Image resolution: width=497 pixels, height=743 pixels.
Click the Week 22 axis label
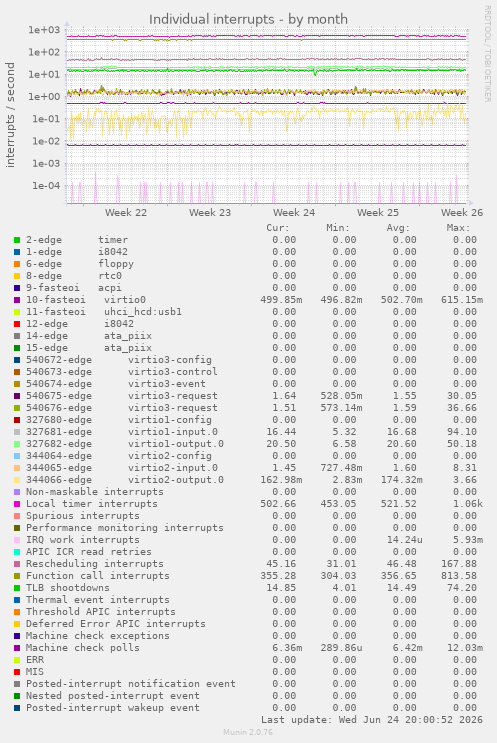click(x=126, y=212)
